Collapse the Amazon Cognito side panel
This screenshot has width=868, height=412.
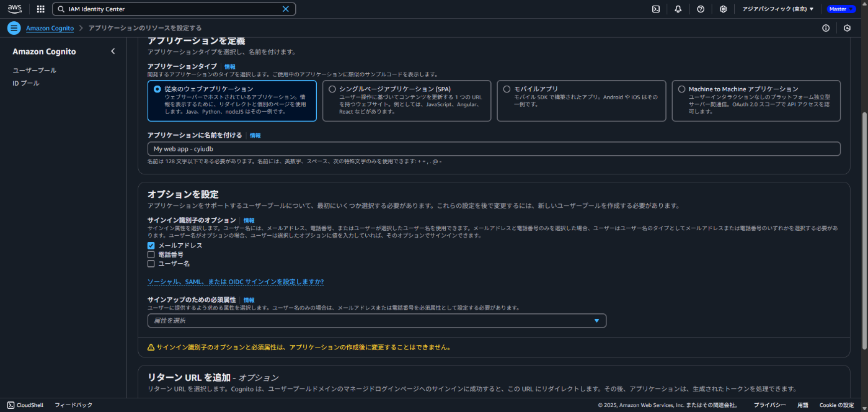[113, 52]
